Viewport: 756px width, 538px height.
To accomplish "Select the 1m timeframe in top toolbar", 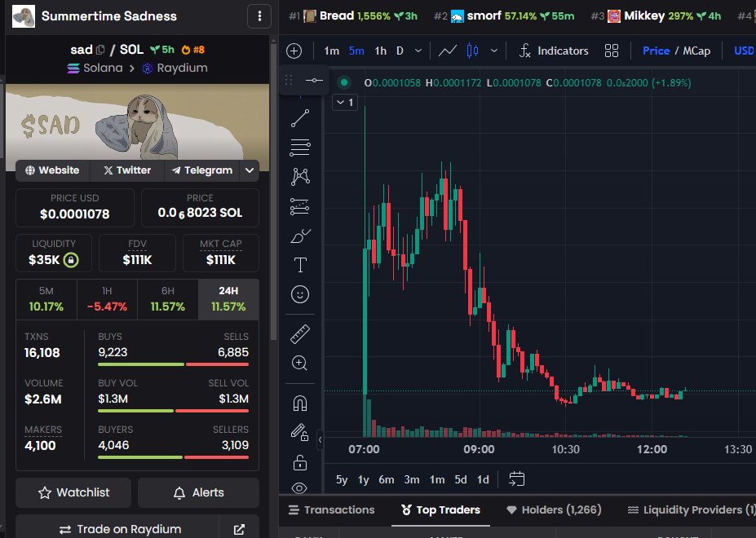I will [331, 51].
